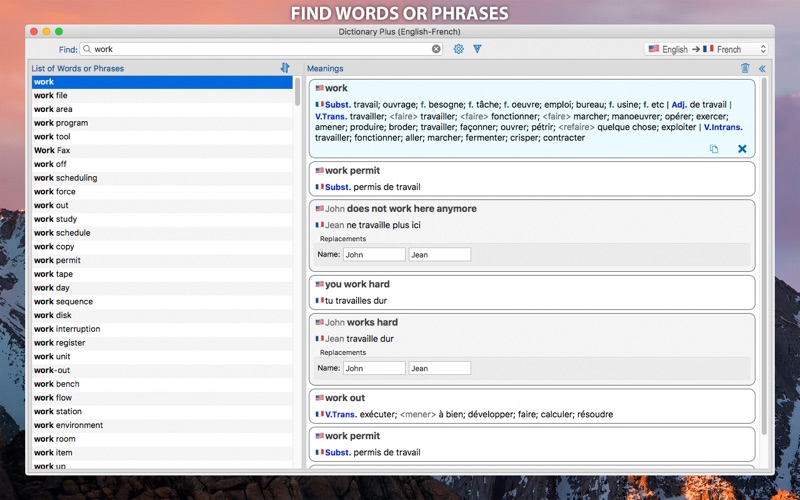Image resolution: width=800 pixels, height=500 pixels.
Task: Select 'work disk' entry
Action: [162, 316]
